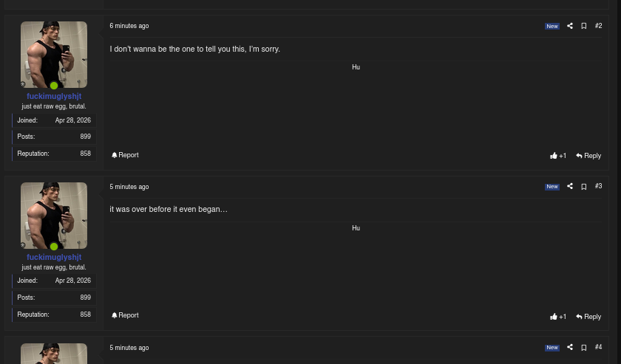Report post #2
The width and height of the screenshot is (621, 364).
click(x=125, y=155)
